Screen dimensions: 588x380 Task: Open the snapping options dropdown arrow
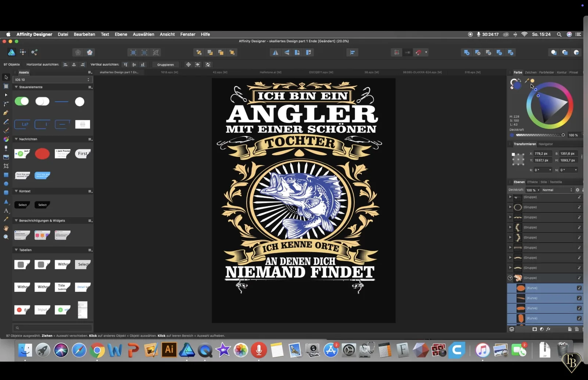coord(426,53)
